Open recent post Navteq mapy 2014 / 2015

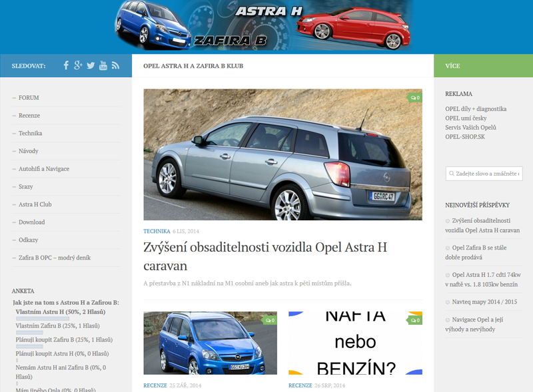[484, 302]
